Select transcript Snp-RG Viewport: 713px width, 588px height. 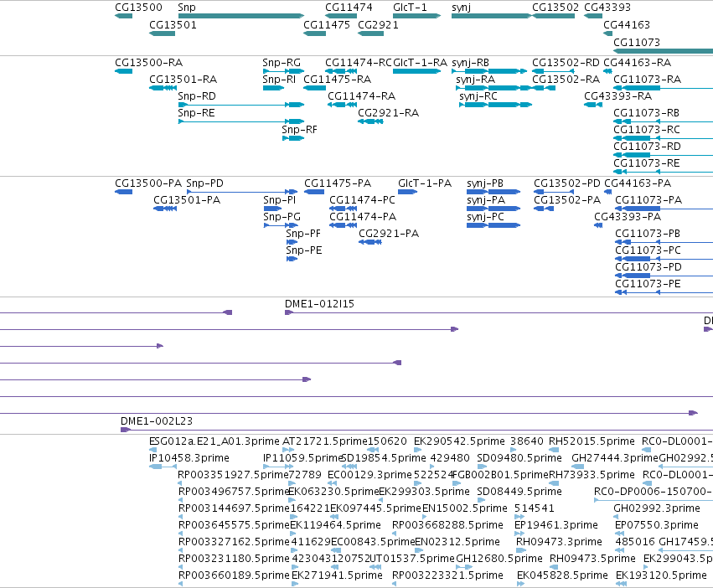click(284, 71)
